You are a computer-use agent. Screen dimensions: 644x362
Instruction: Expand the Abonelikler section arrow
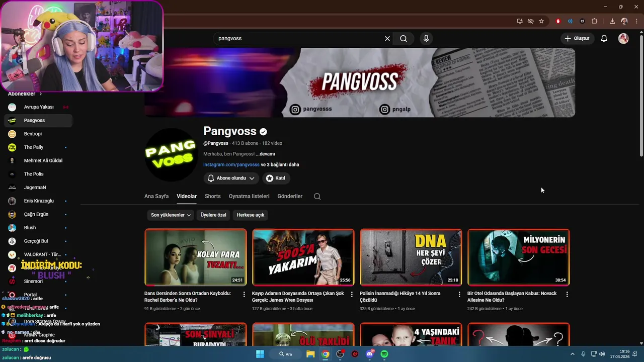[41, 94]
